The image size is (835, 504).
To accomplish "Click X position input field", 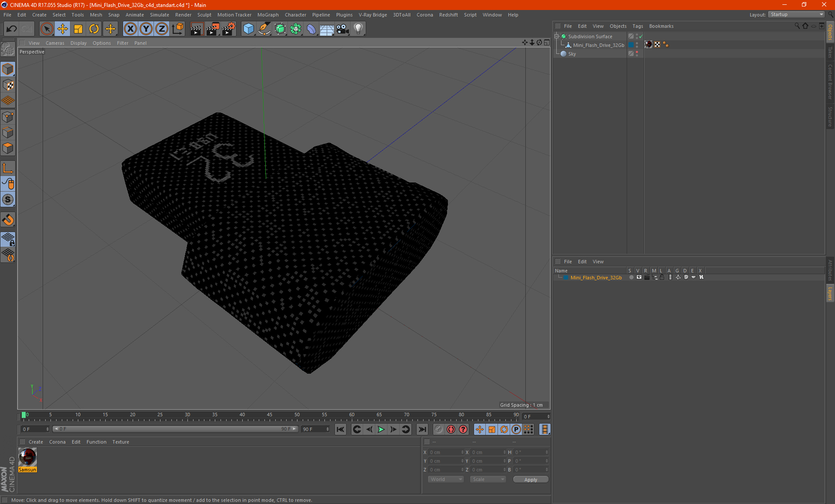I will (447, 452).
